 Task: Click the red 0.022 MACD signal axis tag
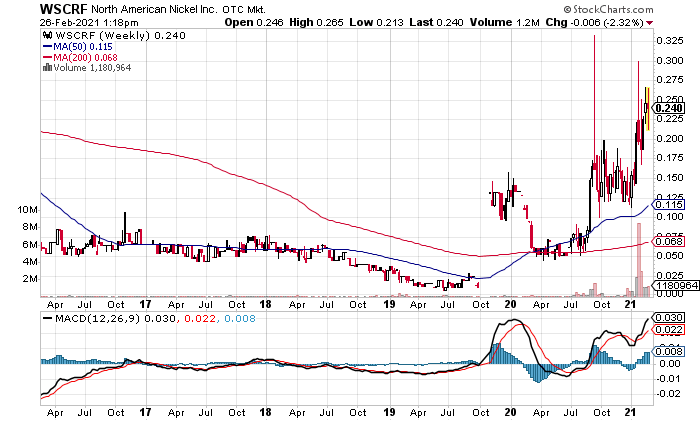[x=668, y=330]
